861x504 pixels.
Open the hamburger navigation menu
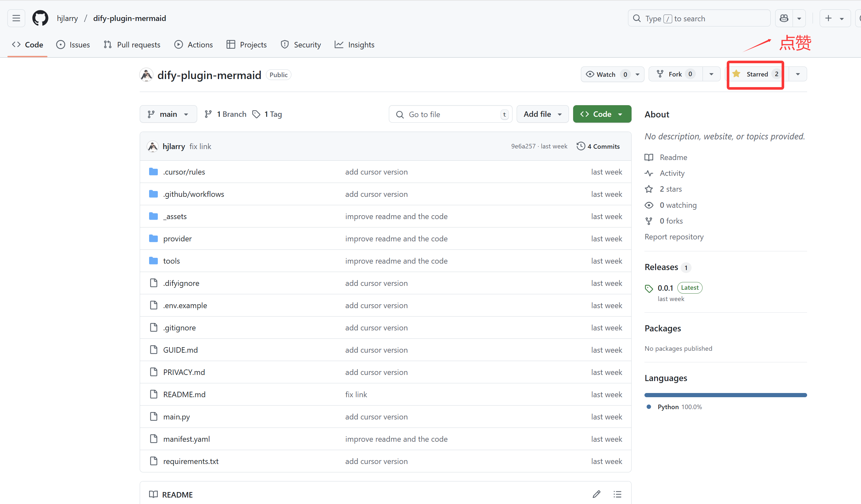click(x=16, y=18)
